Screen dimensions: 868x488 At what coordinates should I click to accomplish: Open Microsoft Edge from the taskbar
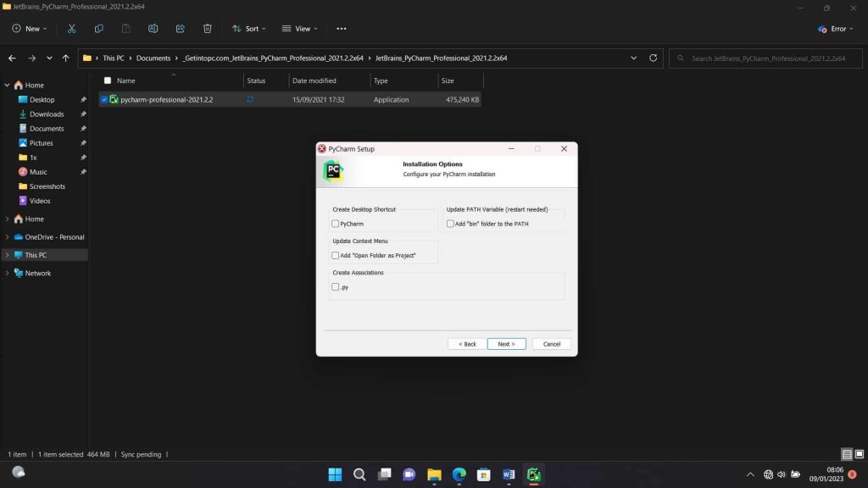[459, 474]
